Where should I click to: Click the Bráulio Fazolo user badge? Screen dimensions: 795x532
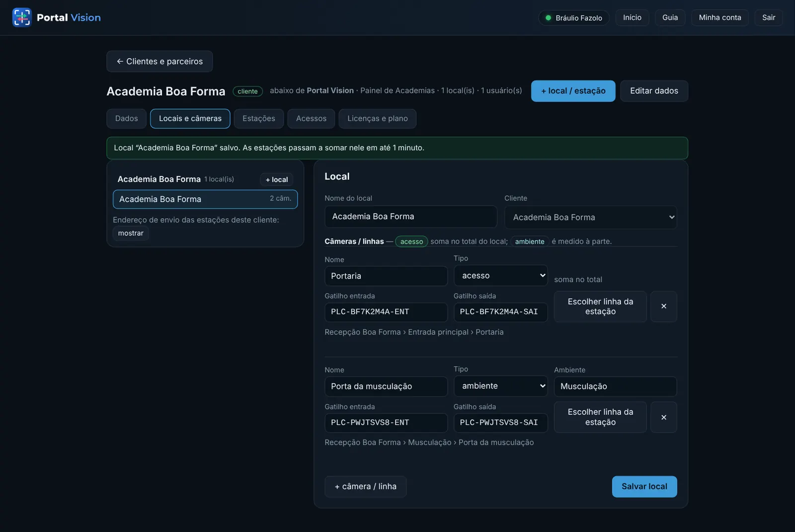574,18
